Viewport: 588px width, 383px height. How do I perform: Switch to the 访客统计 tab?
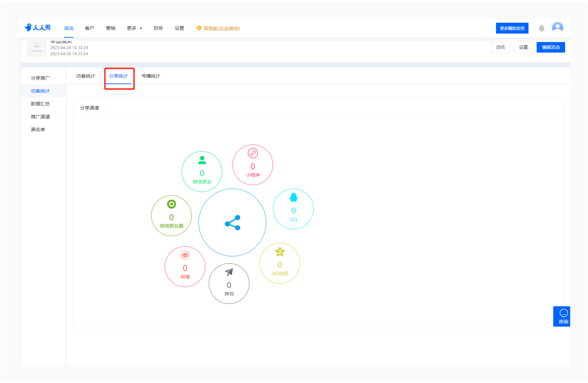[86, 76]
